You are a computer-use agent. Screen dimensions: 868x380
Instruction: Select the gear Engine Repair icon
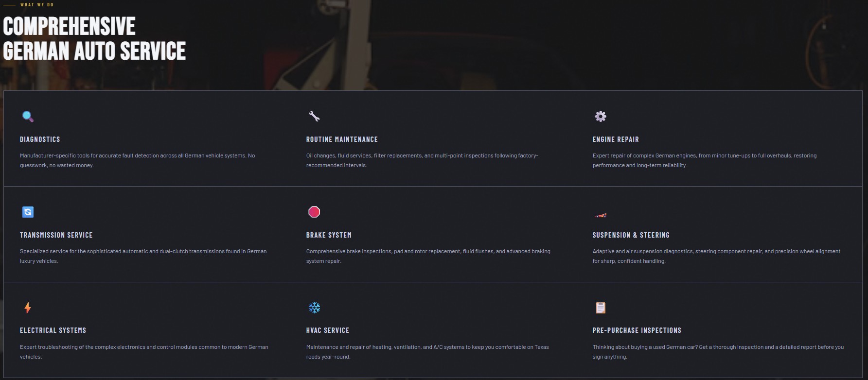601,116
